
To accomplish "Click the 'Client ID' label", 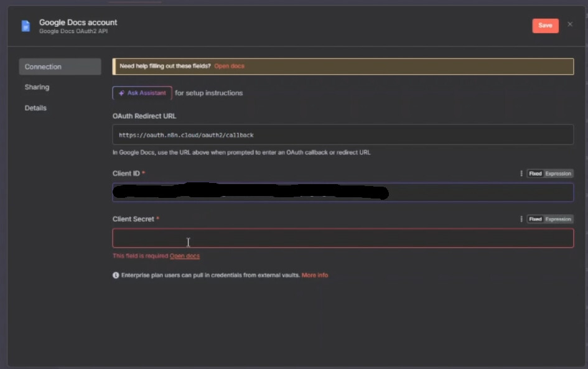I will point(126,173).
